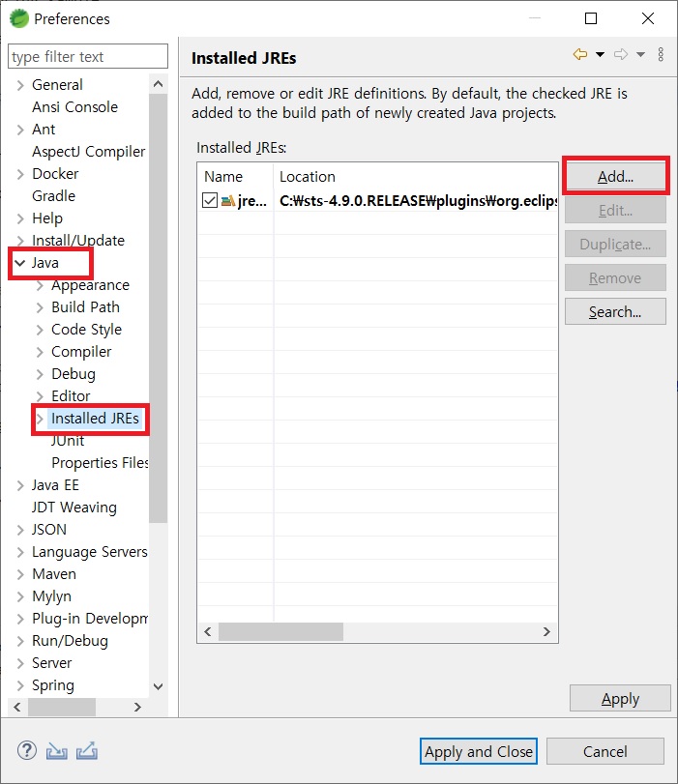Click tree scrollbar down arrow
This screenshot has height=784, width=678.
(158, 686)
